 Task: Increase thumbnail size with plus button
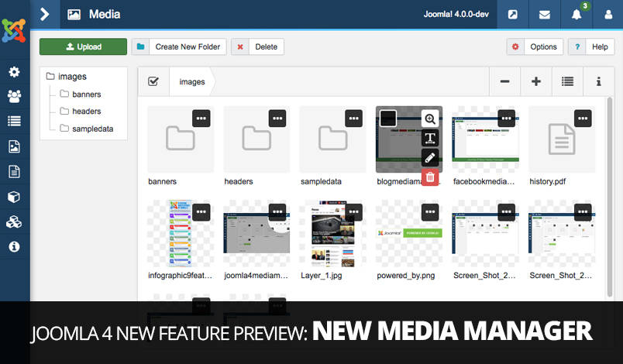pos(536,81)
